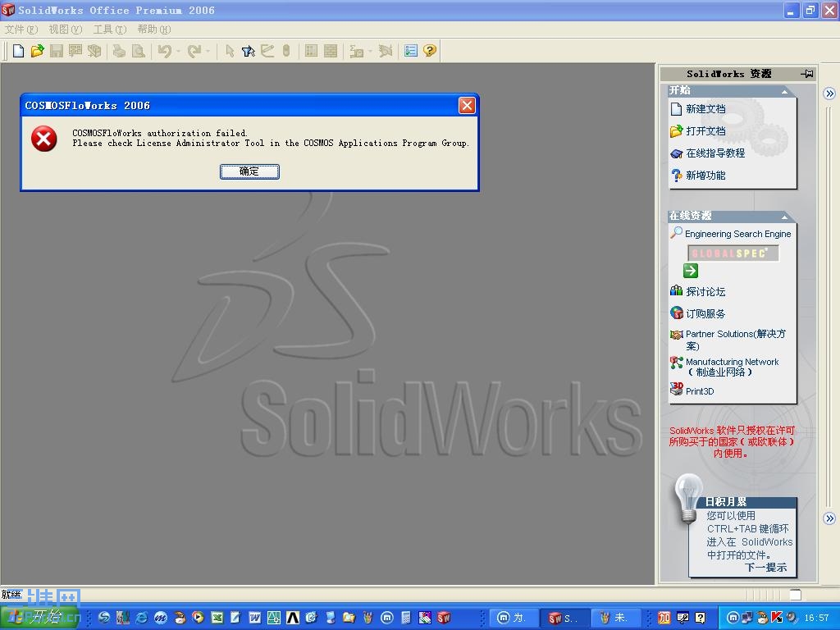This screenshot has width=840, height=630.
Task: Open the Redo history dropdown arrow
Action: click(x=208, y=52)
